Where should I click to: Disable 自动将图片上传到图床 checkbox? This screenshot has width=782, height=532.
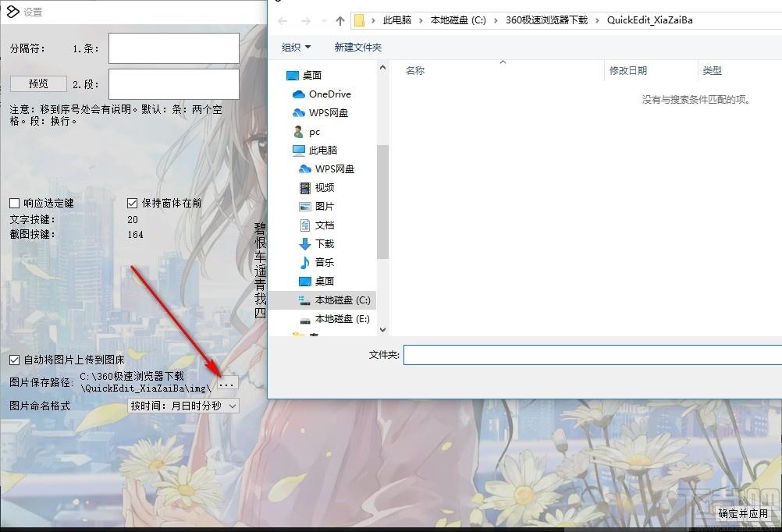coord(15,360)
